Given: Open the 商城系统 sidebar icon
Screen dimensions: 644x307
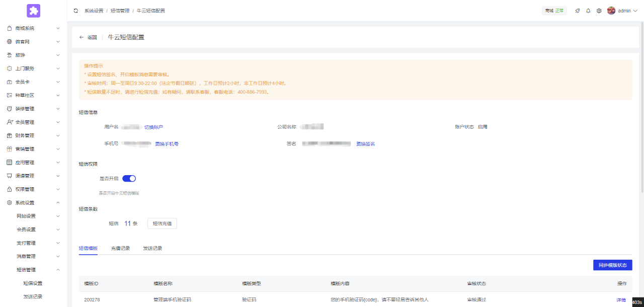Looking at the screenshot, I should [9, 28].
